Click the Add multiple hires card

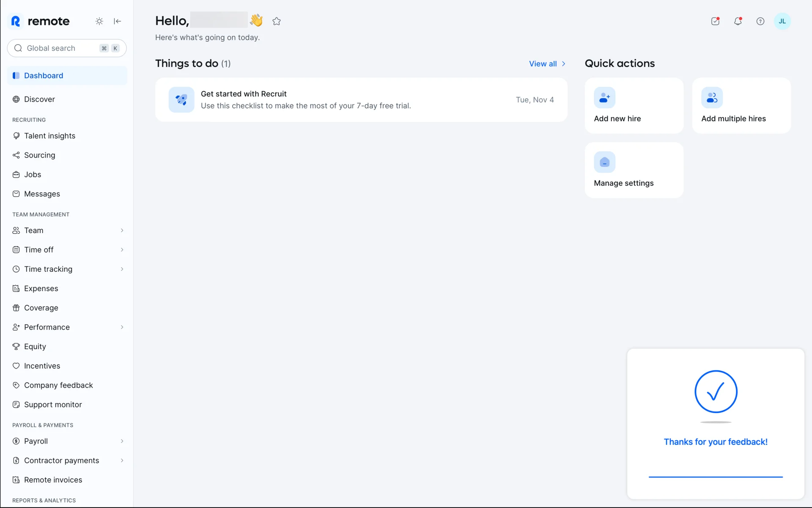(x=741, y=106)
